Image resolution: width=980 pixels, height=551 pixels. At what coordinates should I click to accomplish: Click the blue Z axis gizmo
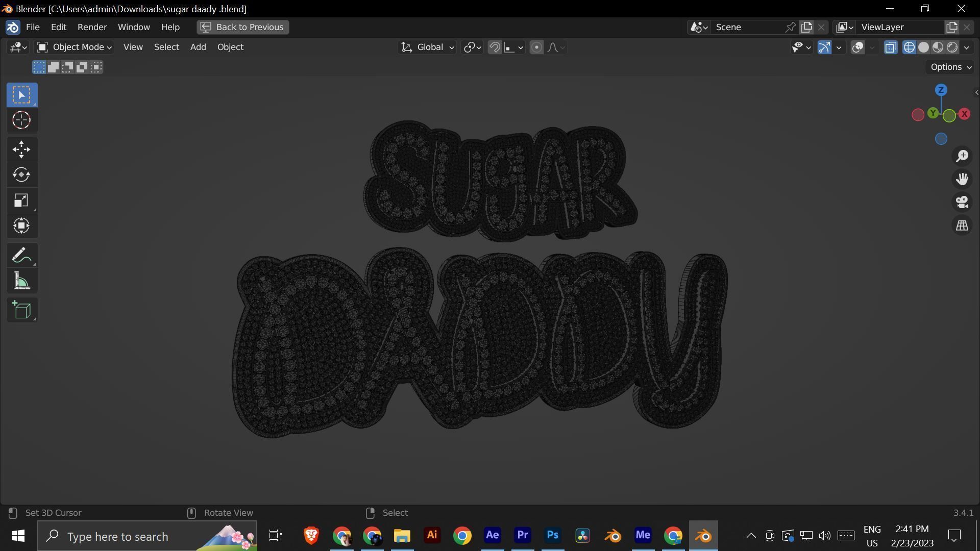[x=941, y=90]
